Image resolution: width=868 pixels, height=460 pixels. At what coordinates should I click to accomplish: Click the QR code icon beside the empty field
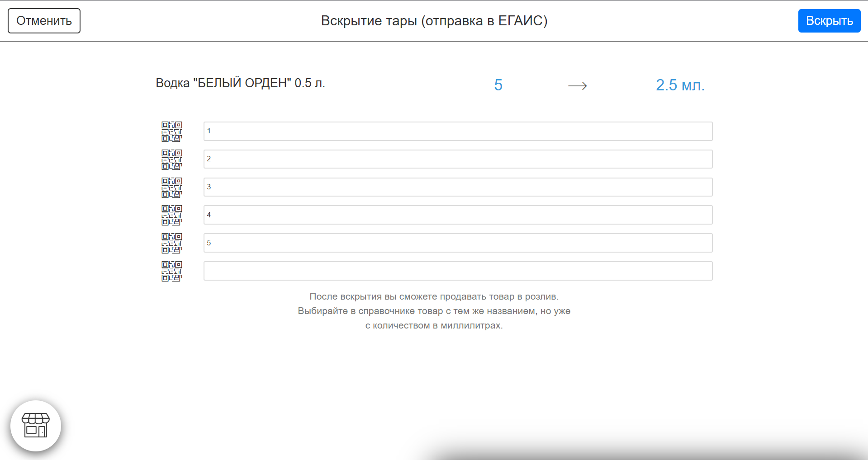[x=172, y=271]
